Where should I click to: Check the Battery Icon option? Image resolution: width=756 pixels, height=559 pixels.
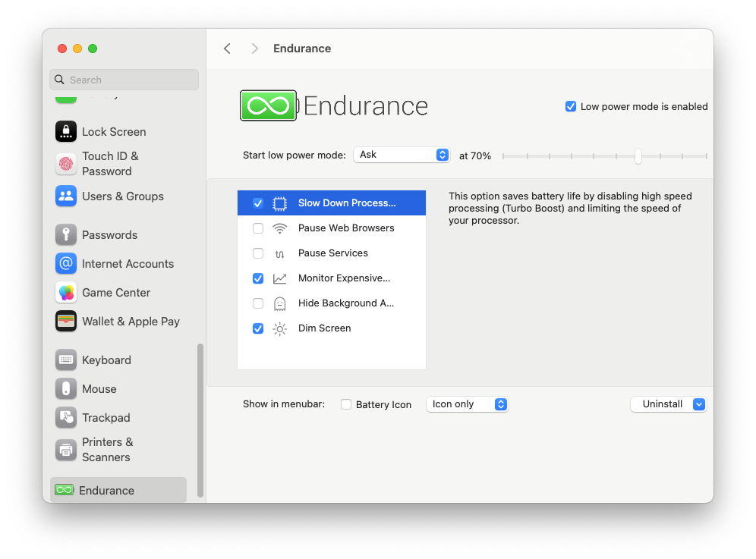tap(345, 404)
